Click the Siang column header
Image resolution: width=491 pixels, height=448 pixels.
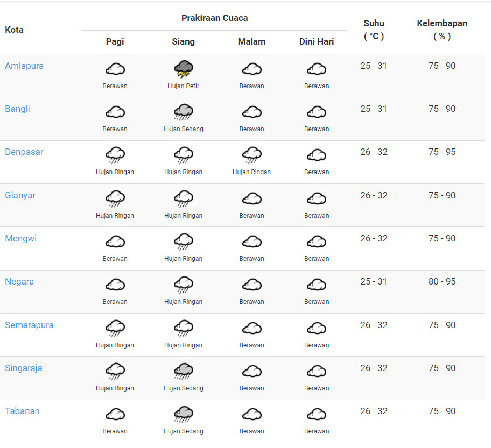pyautogui.click(x=183, y=41)
